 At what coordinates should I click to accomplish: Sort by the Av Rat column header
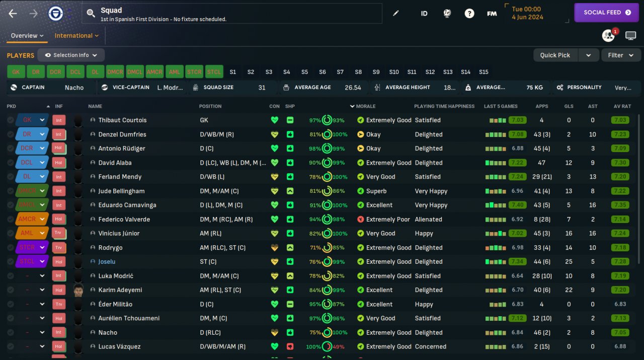click(x=622, y=107)
